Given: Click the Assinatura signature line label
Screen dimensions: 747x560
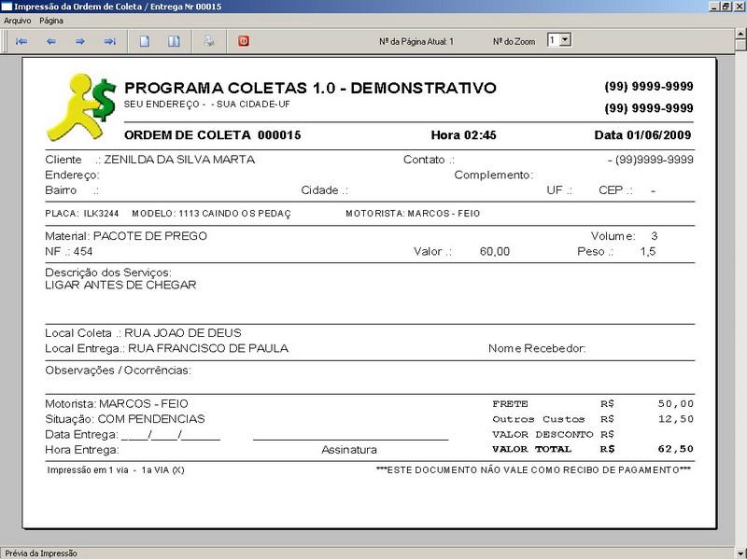Looking at the screenshot, I should (348, 450).
